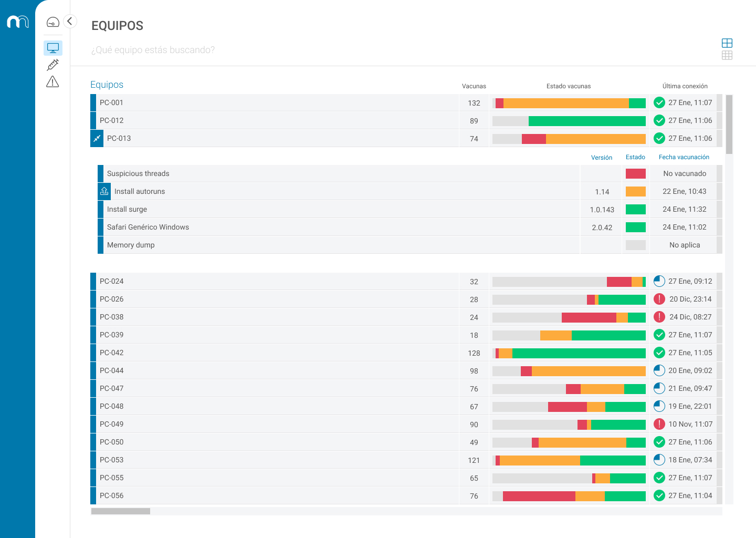
Task: Open the dashboard gauge icon
Action: click(53, 22)
